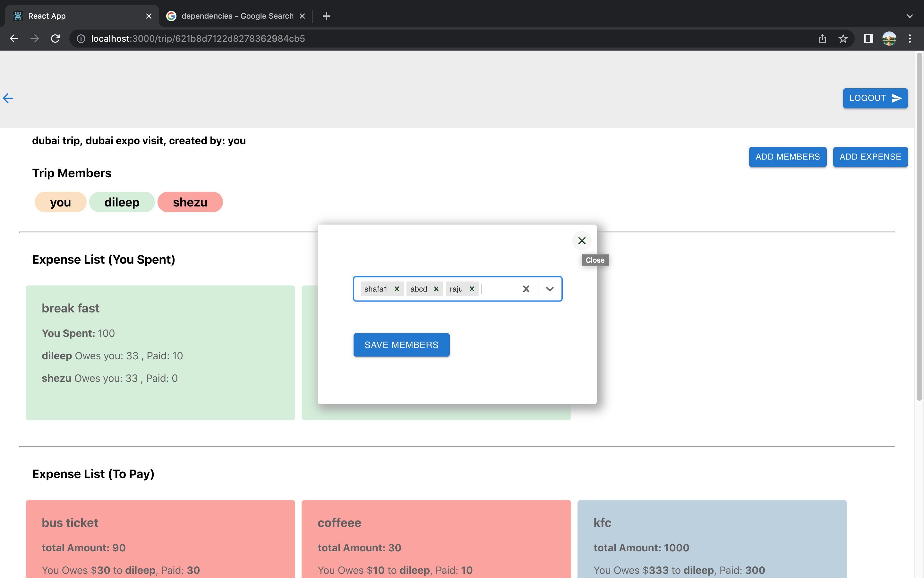Expand the members dropdown chevron
The width and height of the screenshot is (924, 578).
coord(550,289)
